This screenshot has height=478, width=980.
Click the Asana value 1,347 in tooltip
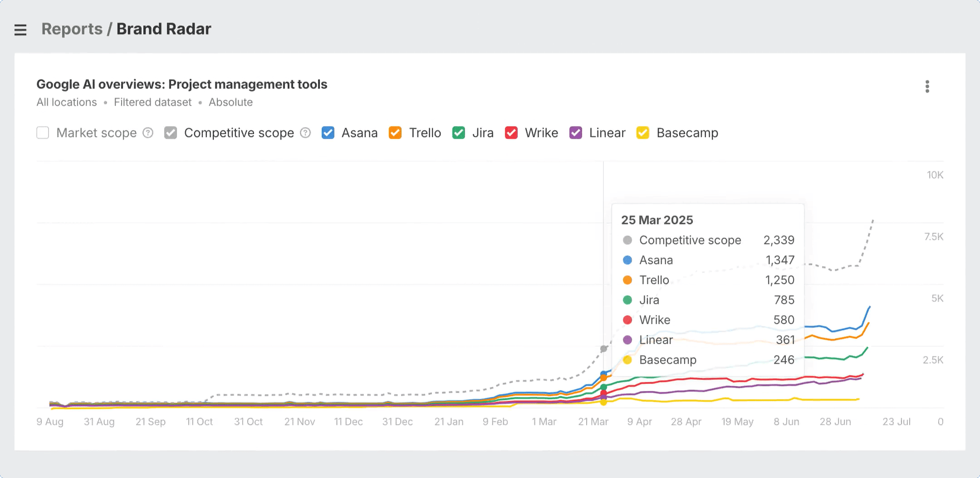780,260
